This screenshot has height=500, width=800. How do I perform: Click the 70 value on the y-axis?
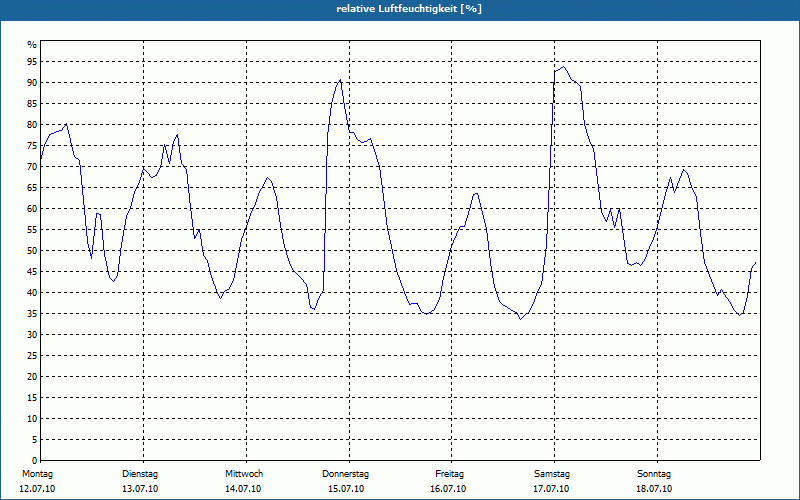click(x=32, y=167)
